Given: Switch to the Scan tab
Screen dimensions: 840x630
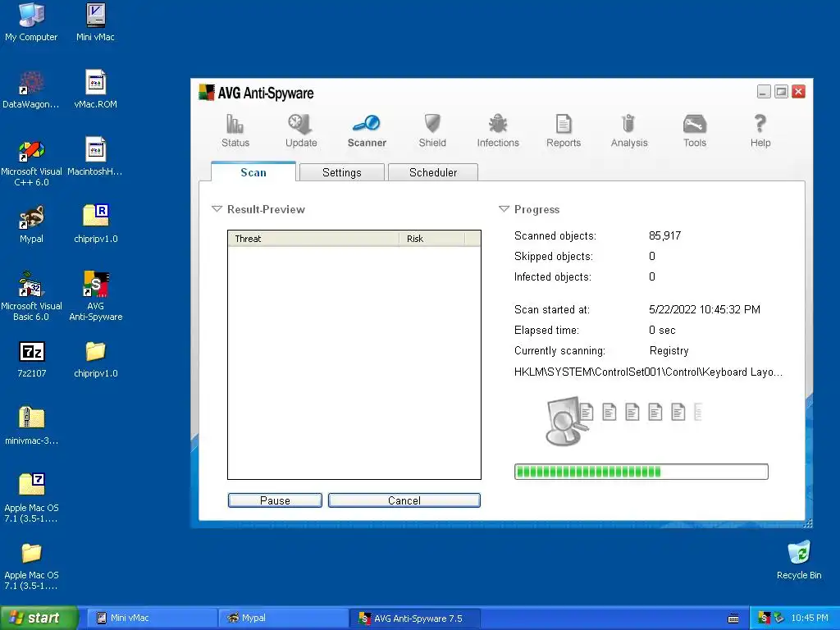Looking at the screenshot, I should click(x=253, y=172).
